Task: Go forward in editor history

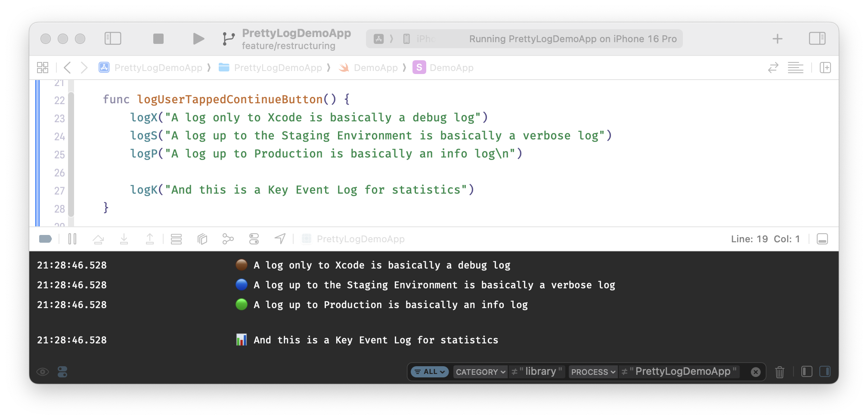Action: pyautogui.click(x=84, y=68)
